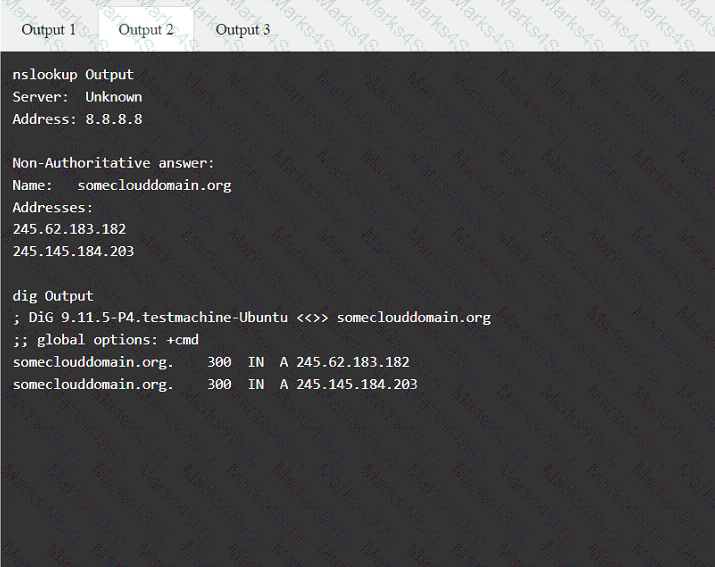Click the 'Server: Unknown' line

click(77, 97)
